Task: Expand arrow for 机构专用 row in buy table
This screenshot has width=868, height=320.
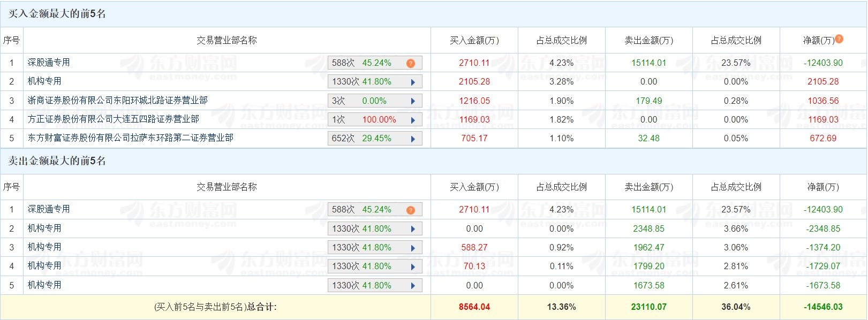Action: pos(413,82)
